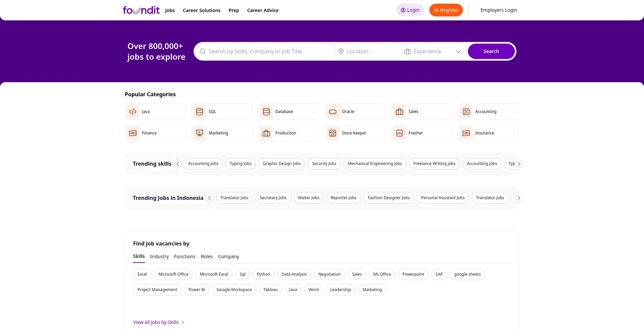Click the Fresher category icon

pos(399,133)
